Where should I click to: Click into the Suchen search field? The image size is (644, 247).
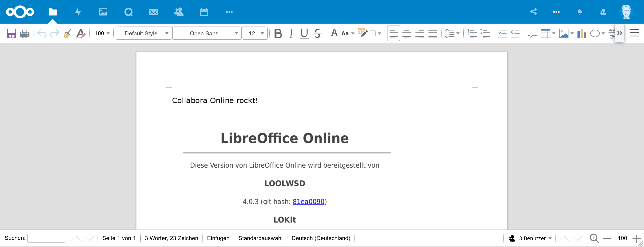46,238
